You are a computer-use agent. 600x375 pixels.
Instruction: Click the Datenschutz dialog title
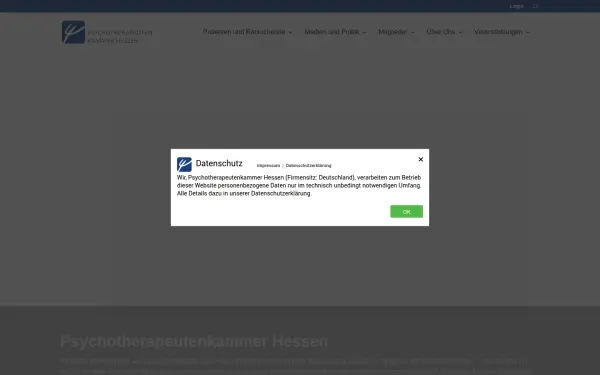pyautogui.click(x=219, y=163)
